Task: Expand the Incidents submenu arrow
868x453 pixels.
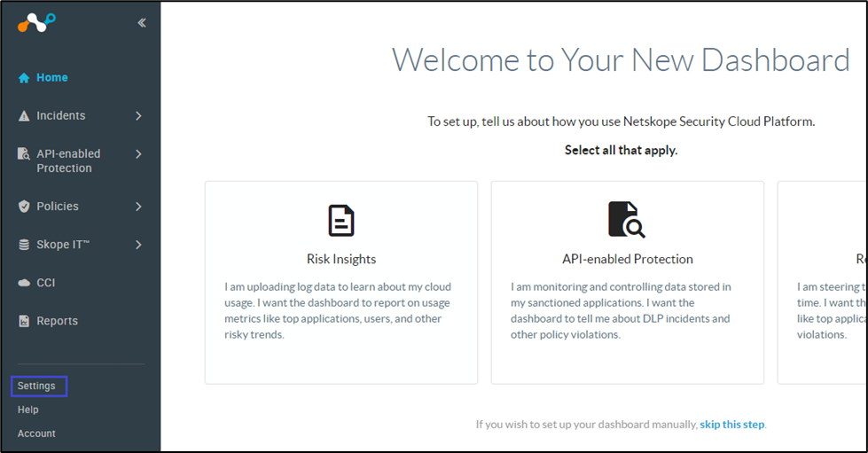Action: point(138,116)
